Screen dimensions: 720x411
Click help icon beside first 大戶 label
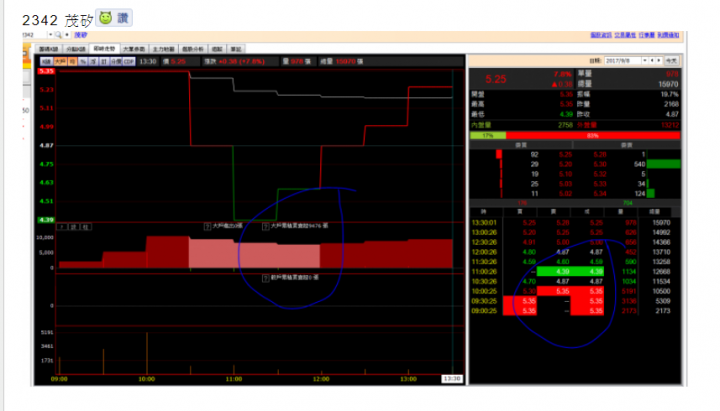point(207,226)
